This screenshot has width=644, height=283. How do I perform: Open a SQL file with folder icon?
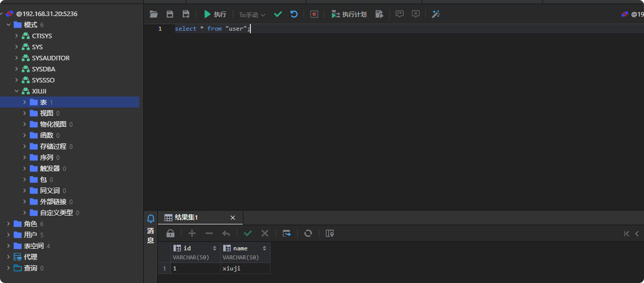(154, 14)
